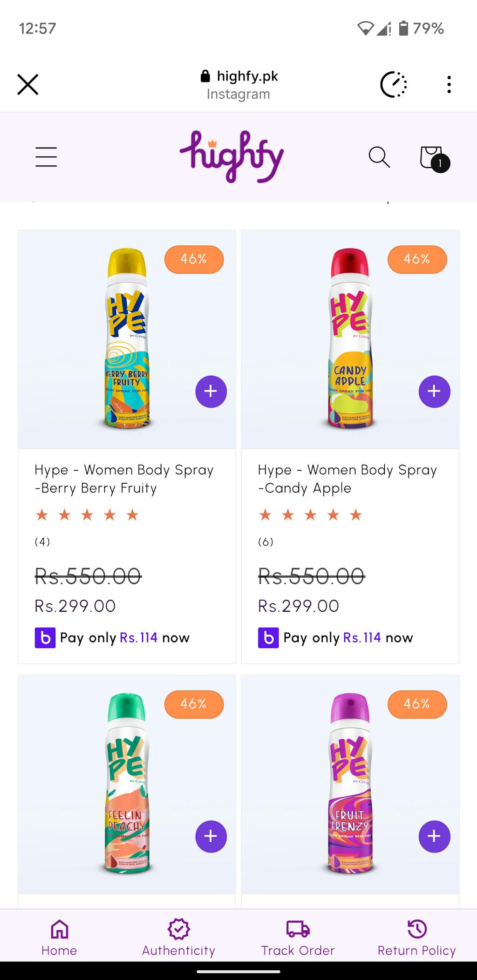
Task: Open Track Order in bottom bar
Action: pos(298,938)
